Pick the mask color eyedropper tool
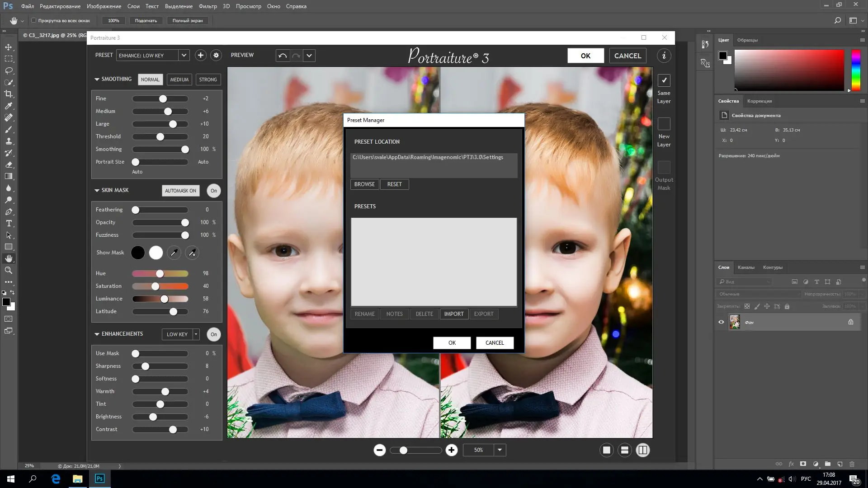 [x=174, y=253]
